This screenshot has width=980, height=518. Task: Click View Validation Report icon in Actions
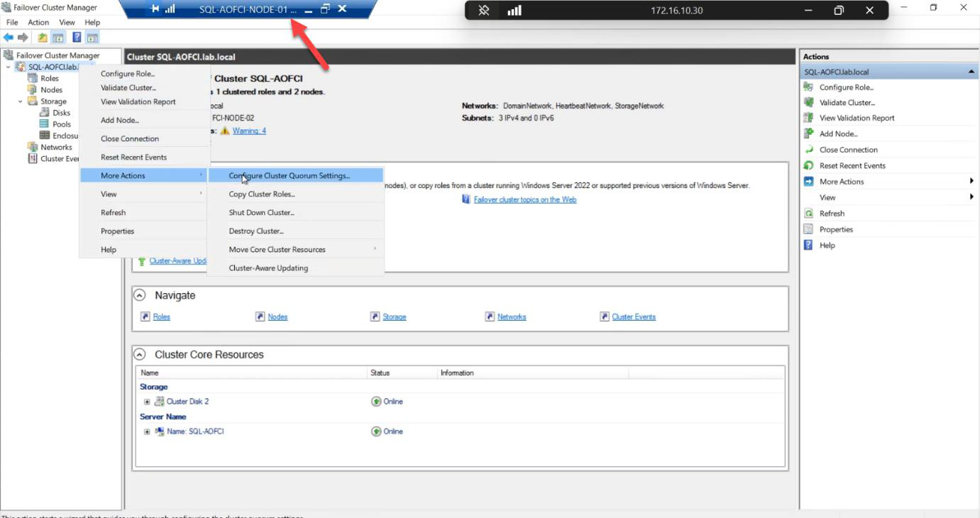[x=808, y=118]
